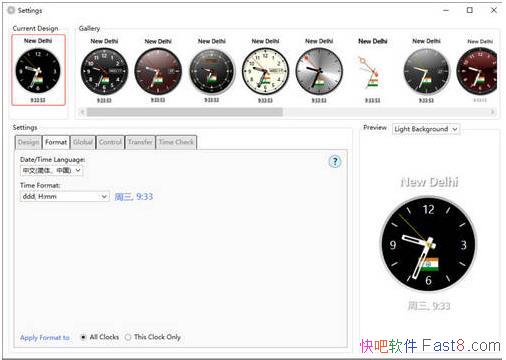Select the All Clocks radio button
This screenshot has height=360, width=506.
[x=83, y=337]
